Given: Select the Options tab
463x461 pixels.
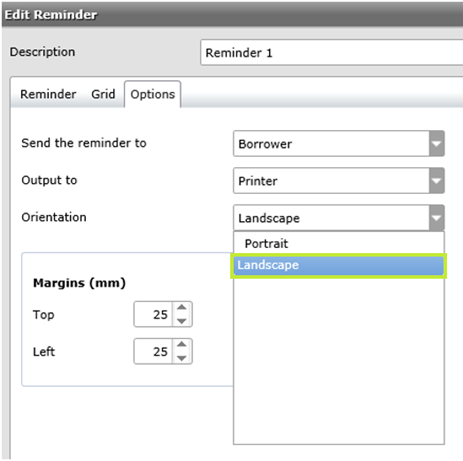Looking at the screenshot, I should (x=153, y=95).
